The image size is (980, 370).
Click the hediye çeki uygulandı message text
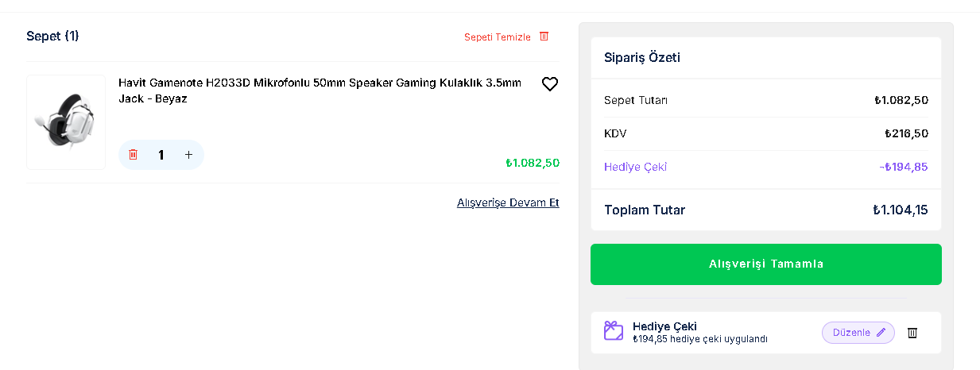[700, 339]
